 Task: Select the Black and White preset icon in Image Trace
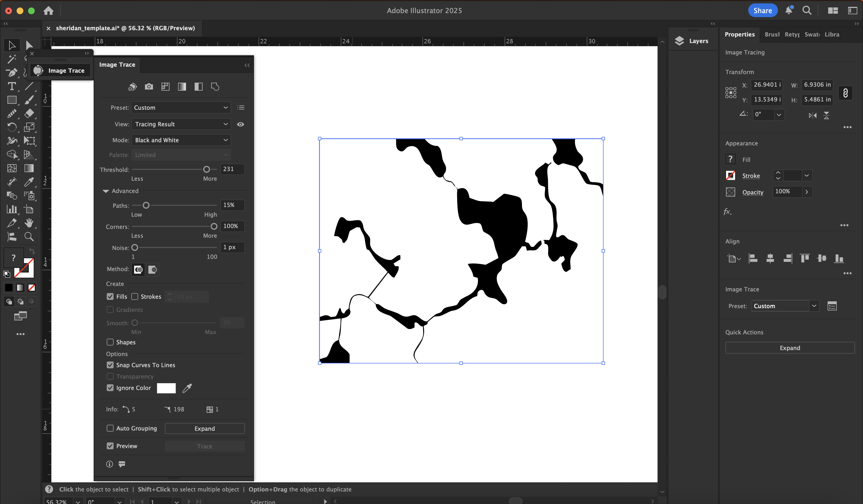pyautogui.click(x=198, y=87)
